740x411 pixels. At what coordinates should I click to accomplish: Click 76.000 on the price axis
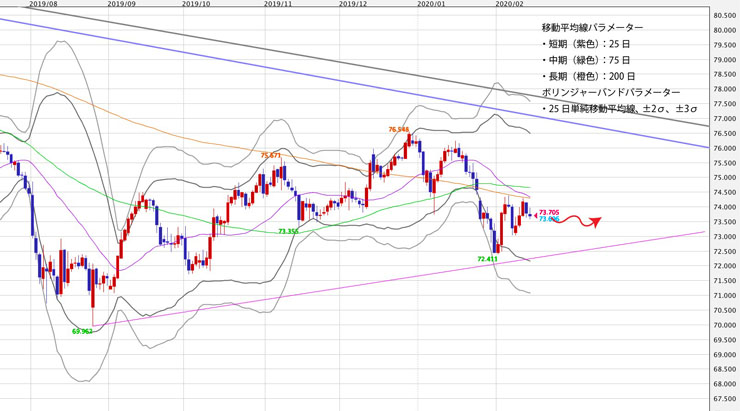tap(725, 148)
